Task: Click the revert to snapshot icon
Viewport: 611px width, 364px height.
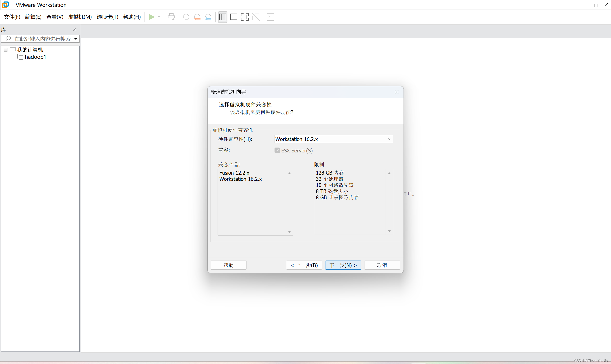Action: (197, 17)
